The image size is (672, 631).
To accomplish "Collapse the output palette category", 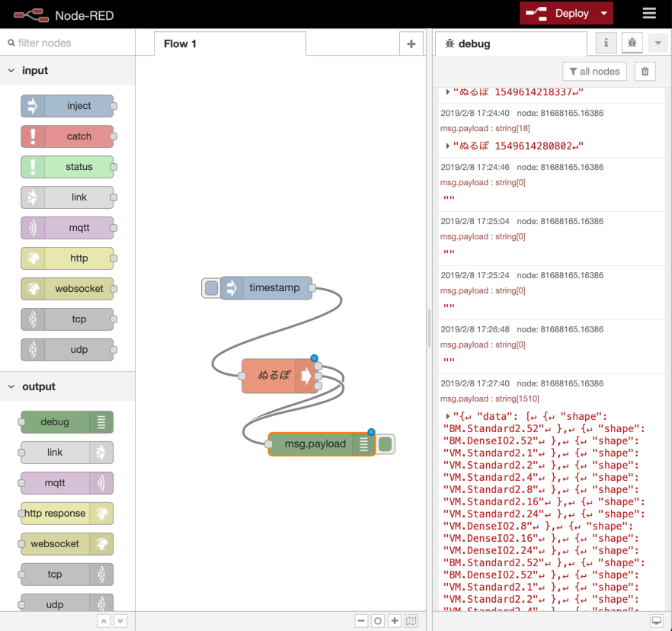I will click(x=11, y=387).
